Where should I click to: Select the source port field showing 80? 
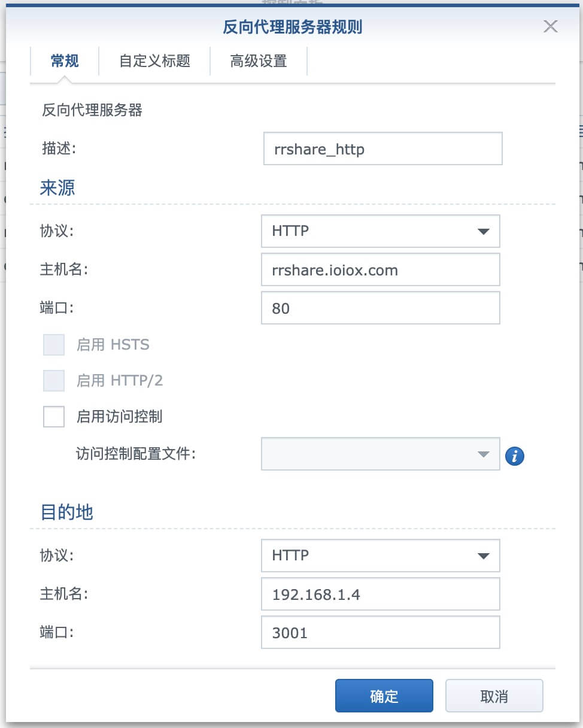pyautogui.click(x=380, y=308)
